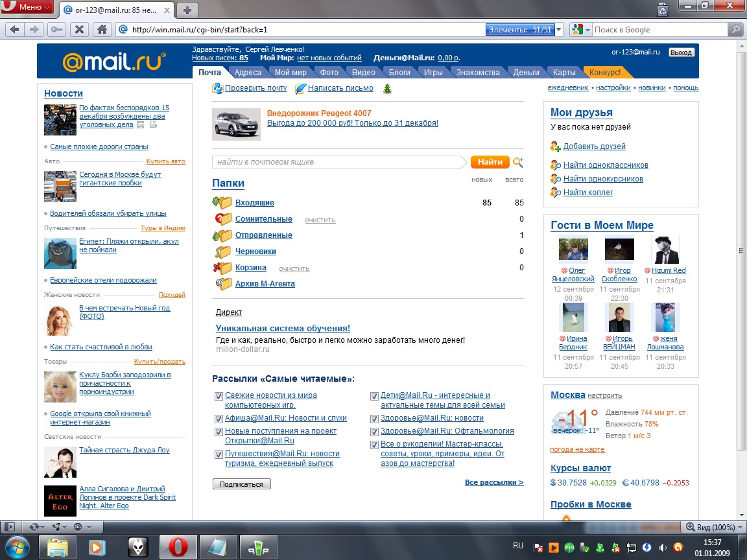
Task: Uncheck Путешествия@Mail.Ru checkbox
Action: [219, 454]
